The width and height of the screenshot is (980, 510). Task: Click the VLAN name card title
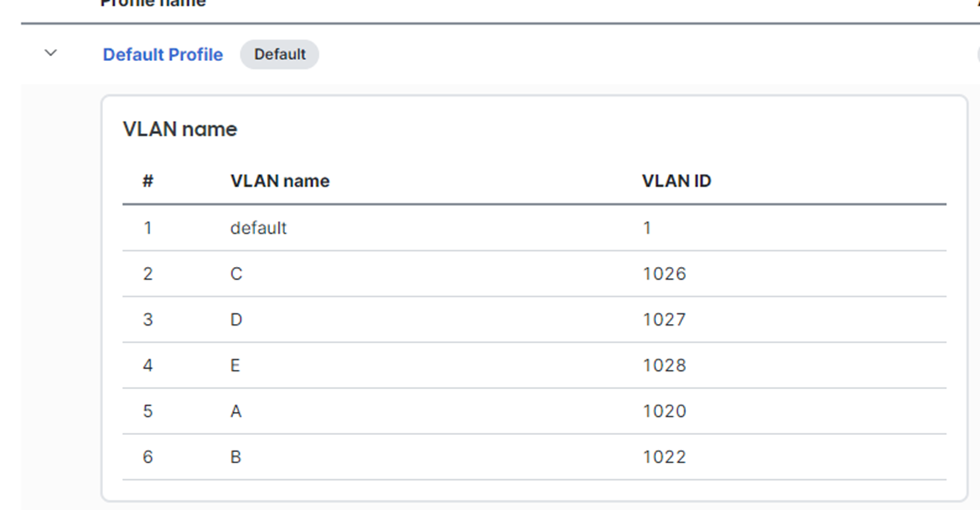(x=179, y=129)
